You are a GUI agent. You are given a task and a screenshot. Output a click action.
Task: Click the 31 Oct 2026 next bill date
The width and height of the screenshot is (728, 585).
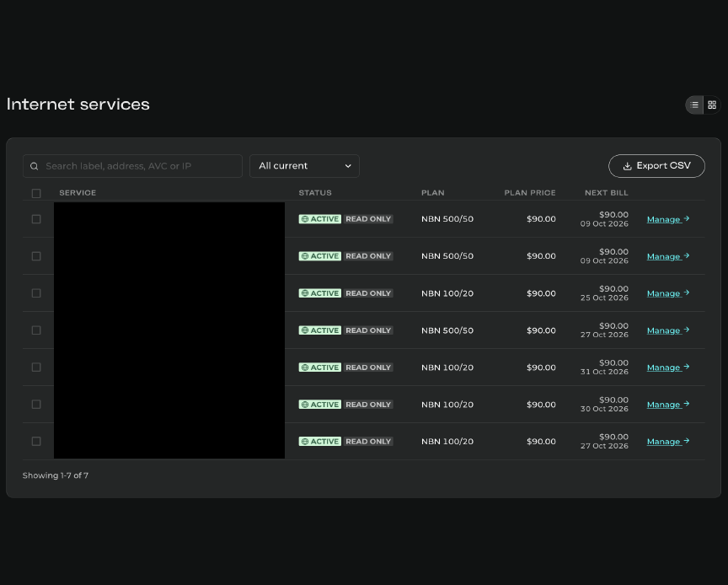(604, 372)
